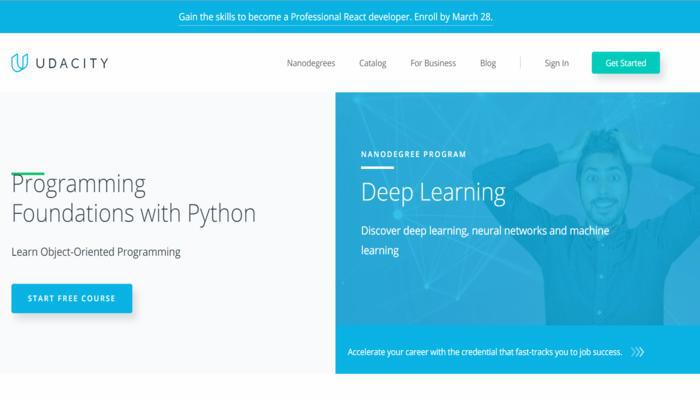Click 'Discover deep learning, neural networks' description
Viewport: 700px width, 400px height.
(485, 241)
